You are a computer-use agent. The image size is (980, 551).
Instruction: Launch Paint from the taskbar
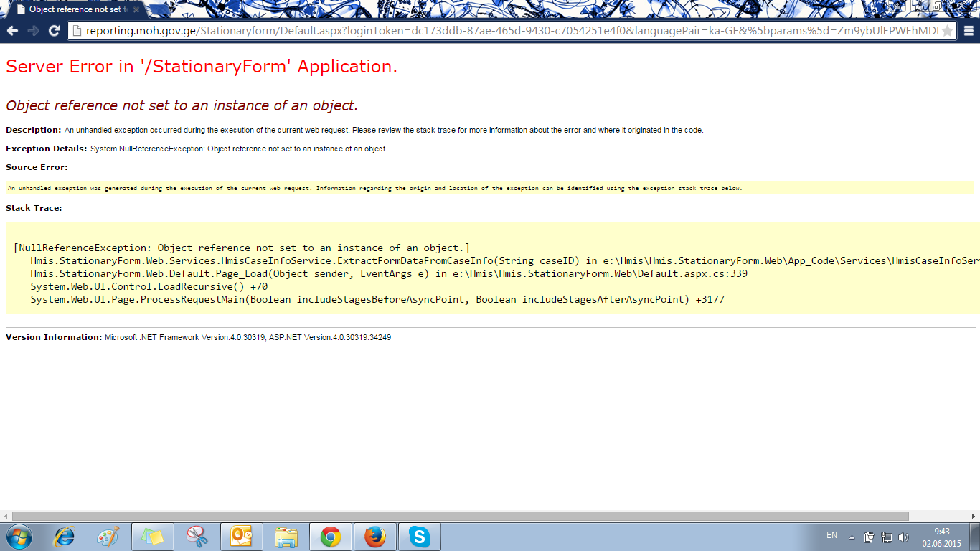108,537
